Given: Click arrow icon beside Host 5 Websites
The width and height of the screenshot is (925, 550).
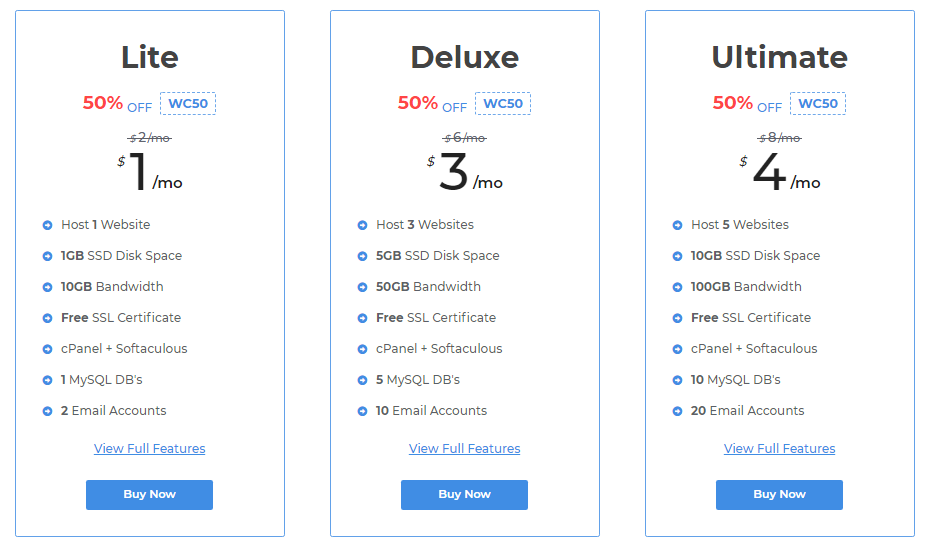Looking at the screenshot, I should (677, 225).
